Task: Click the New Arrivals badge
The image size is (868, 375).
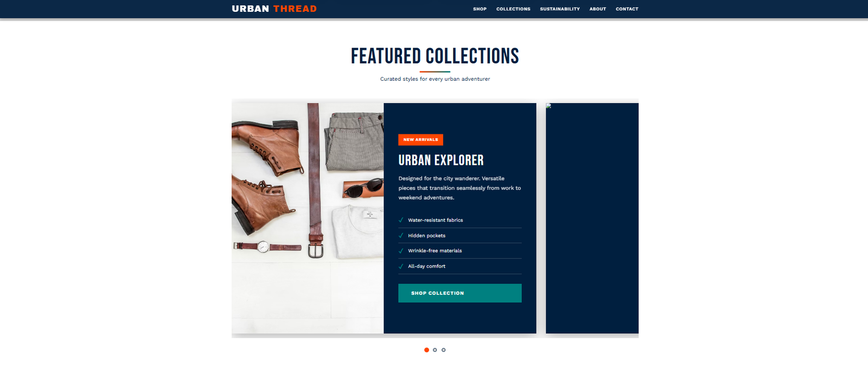Action: 420,140
